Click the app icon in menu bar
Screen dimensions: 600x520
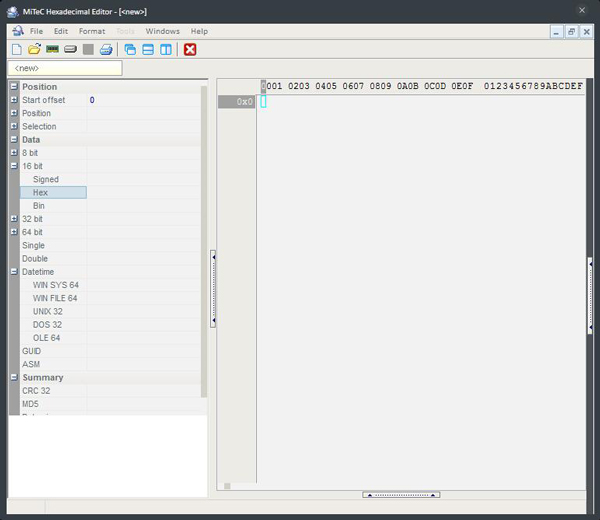coord(17,31)
